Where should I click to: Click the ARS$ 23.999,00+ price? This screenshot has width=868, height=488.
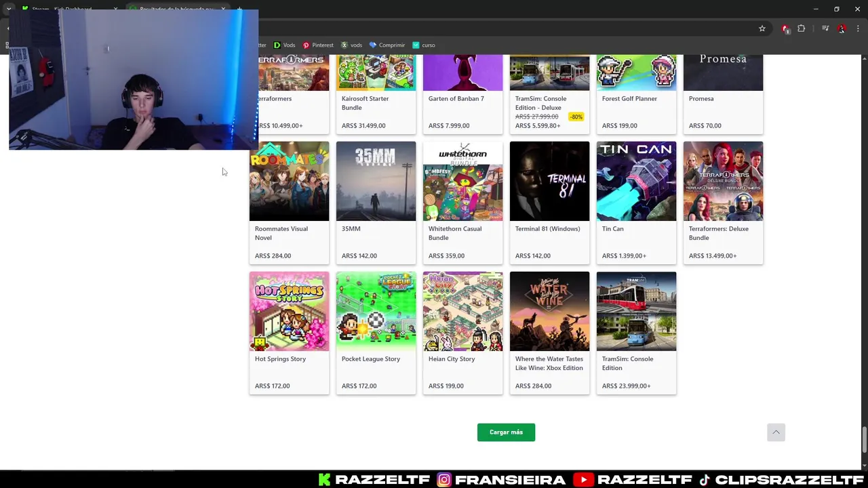click(x=626, y=386)
